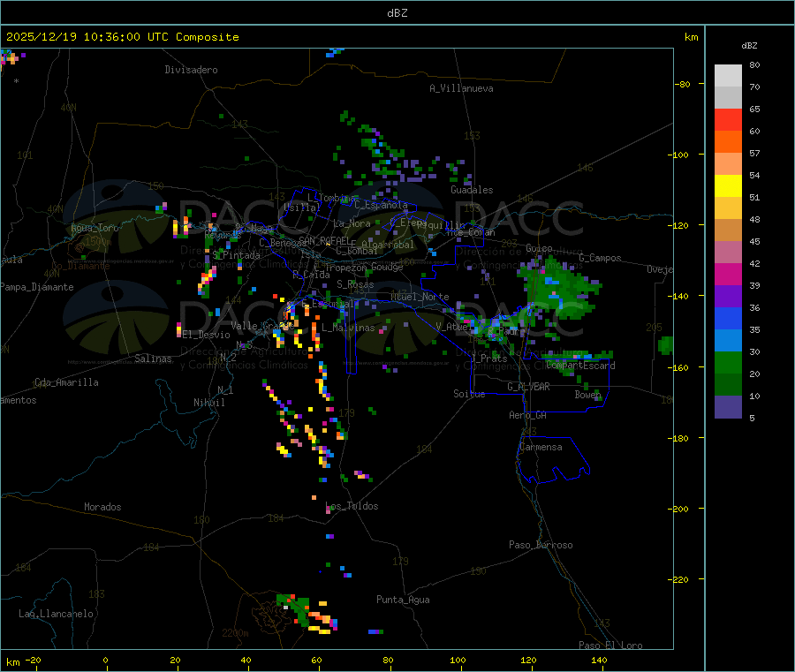Viewport: 795px width, 672px height.
Task: Click the -100 km tick on right axis
Action: coord(678,155)
